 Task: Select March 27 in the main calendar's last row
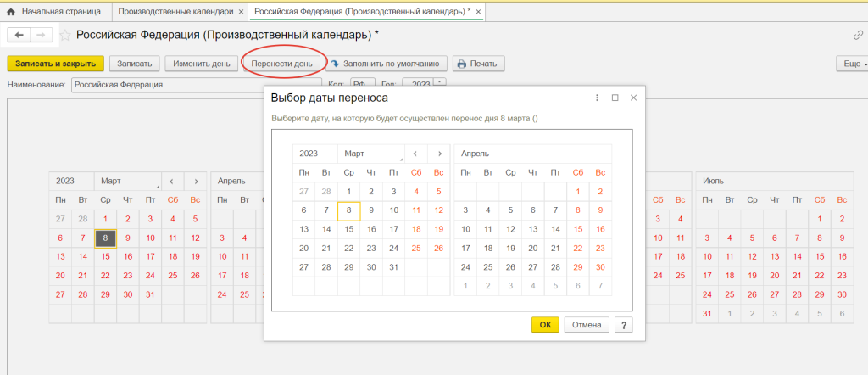[x=60, y=294]
